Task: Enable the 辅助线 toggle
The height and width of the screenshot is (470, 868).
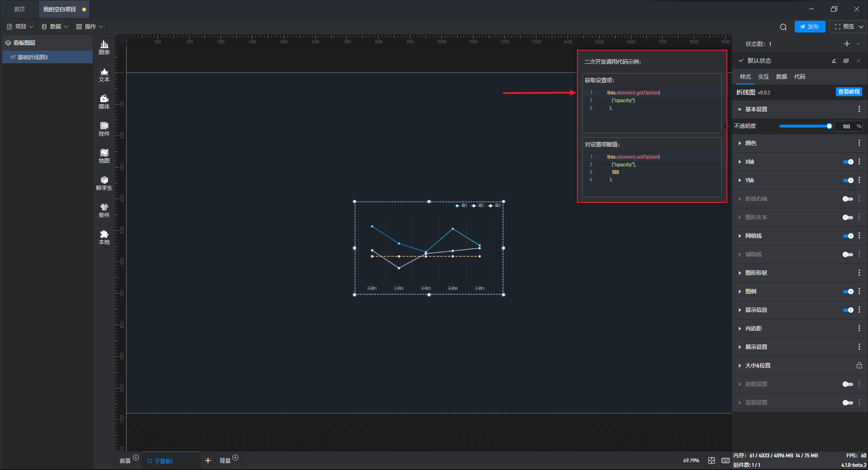Action: pyautogui.click(x=848, y=254)
